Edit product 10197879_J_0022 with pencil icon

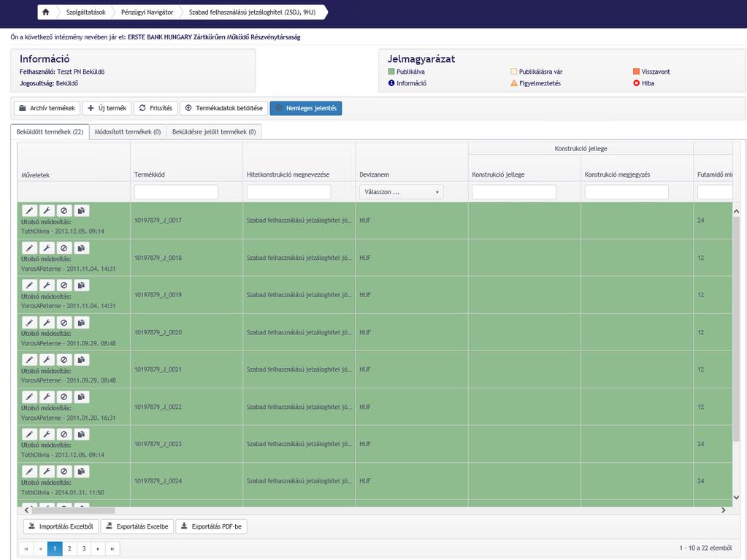(x=29, y=397)
